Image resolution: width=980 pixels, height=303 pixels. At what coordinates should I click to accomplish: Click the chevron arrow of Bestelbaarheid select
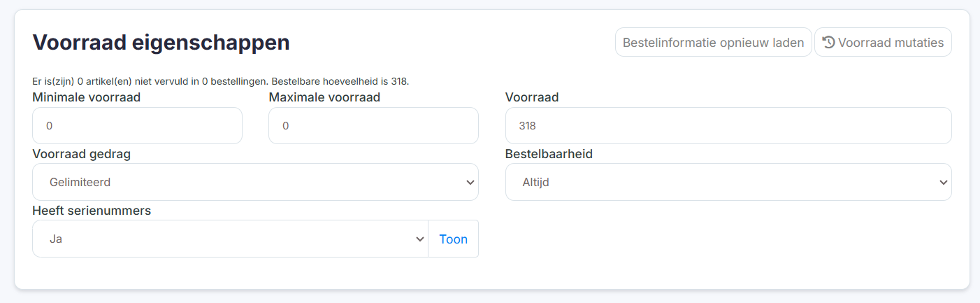pyautogui.click(x=943, y=182)
